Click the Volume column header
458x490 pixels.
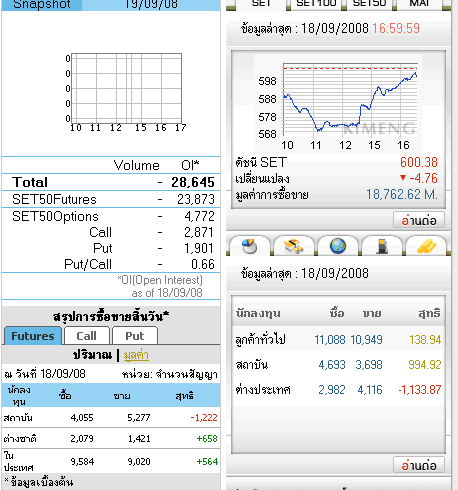137,165
